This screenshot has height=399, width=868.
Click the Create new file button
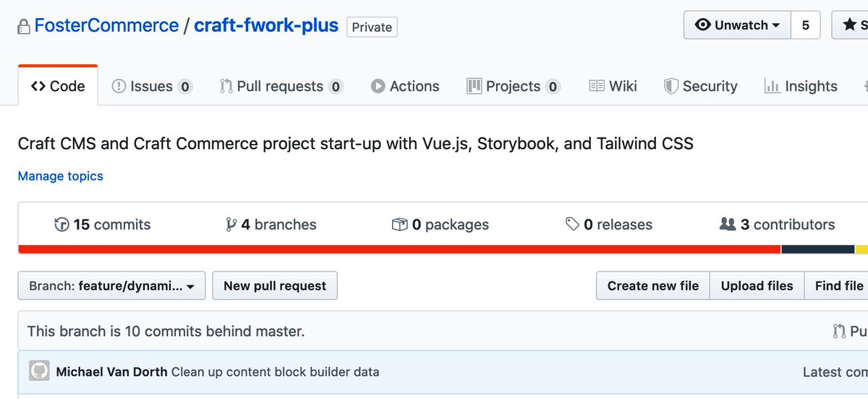[653, 286]
